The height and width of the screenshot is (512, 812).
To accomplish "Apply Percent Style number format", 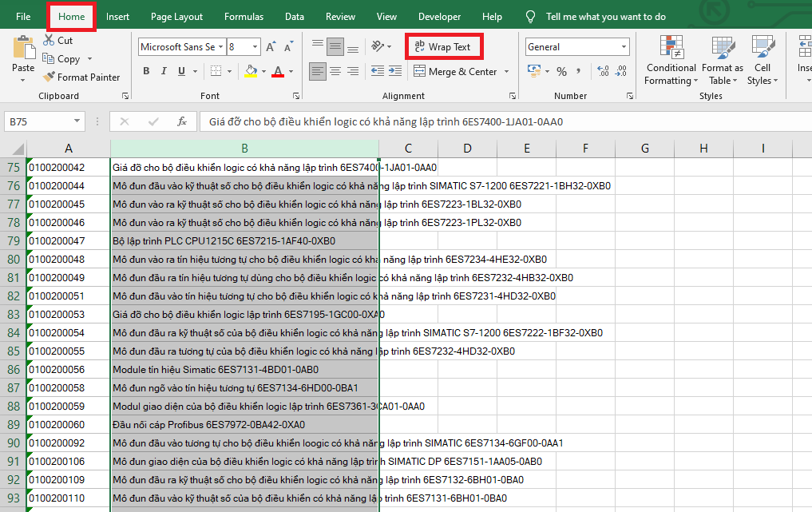I will click(561, 72).
